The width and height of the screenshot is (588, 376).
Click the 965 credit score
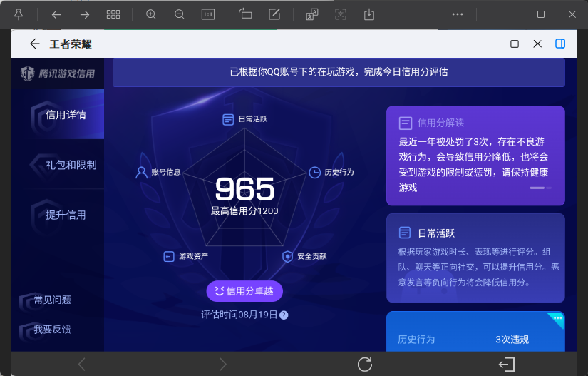[x=244, y=189]
